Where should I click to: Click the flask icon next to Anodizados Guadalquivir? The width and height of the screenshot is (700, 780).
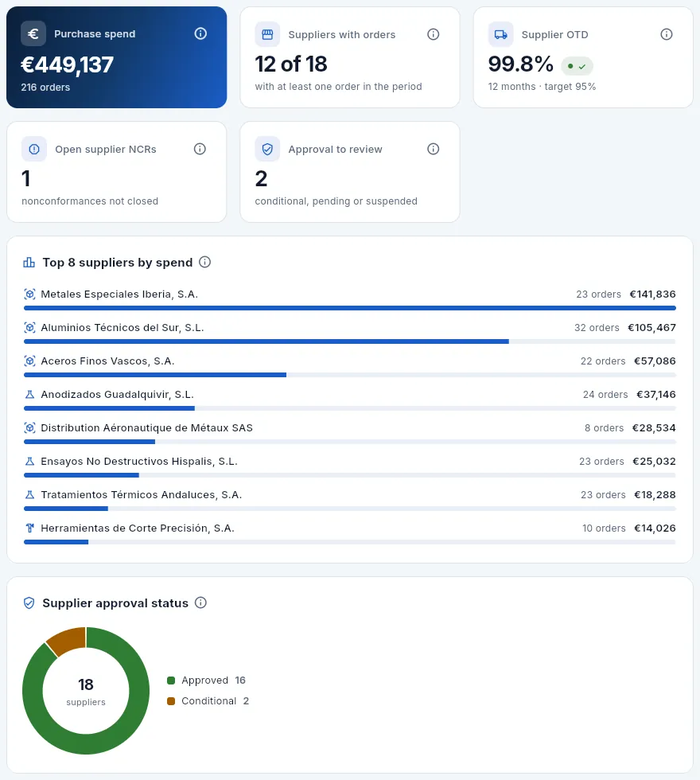(30, 395)
